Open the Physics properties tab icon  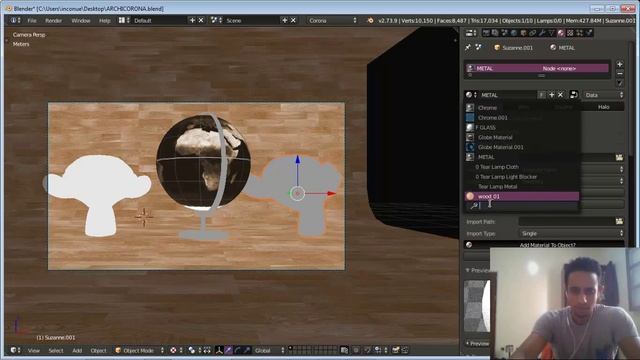coord(589,33)
